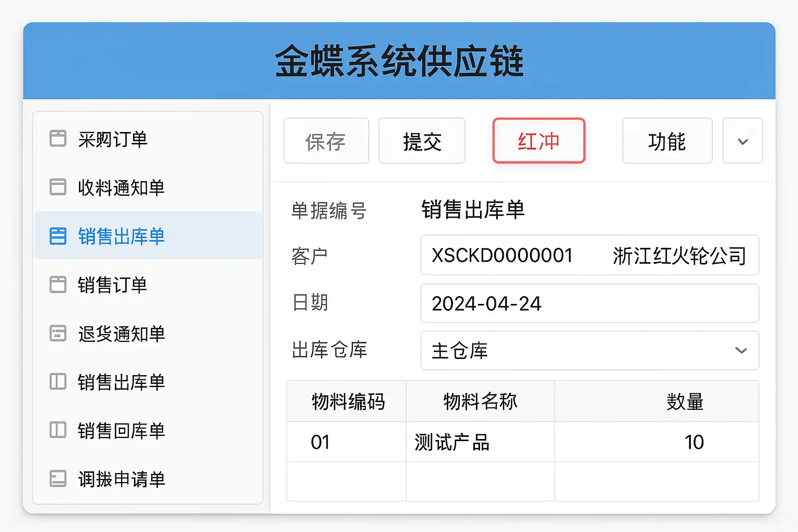Click the 物料名称 column header
798x532 pixels.
click(481, 401)
